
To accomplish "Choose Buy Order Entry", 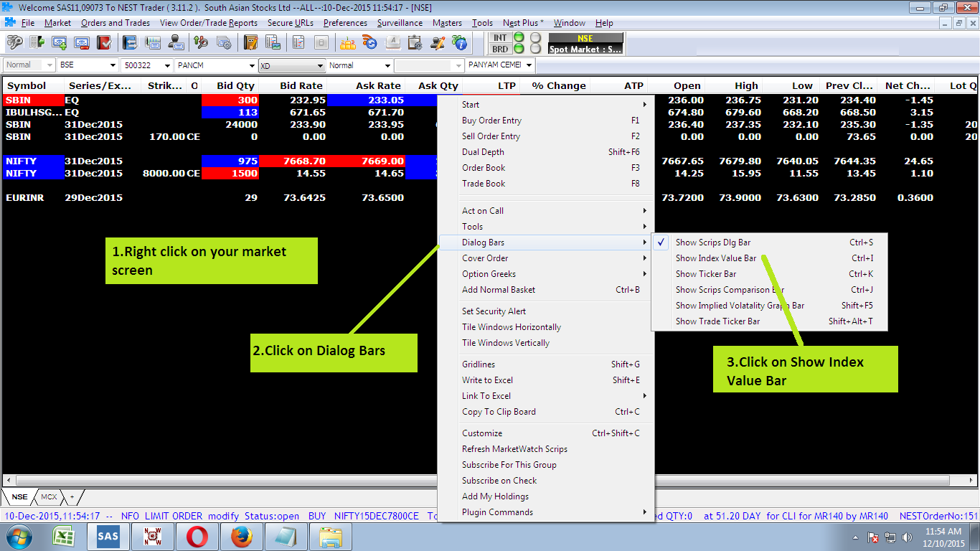I will (546, 121).
